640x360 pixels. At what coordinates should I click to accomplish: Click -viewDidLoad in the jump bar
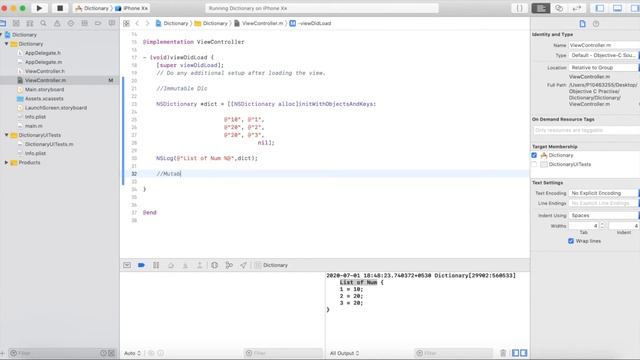(x=311, y=23)
